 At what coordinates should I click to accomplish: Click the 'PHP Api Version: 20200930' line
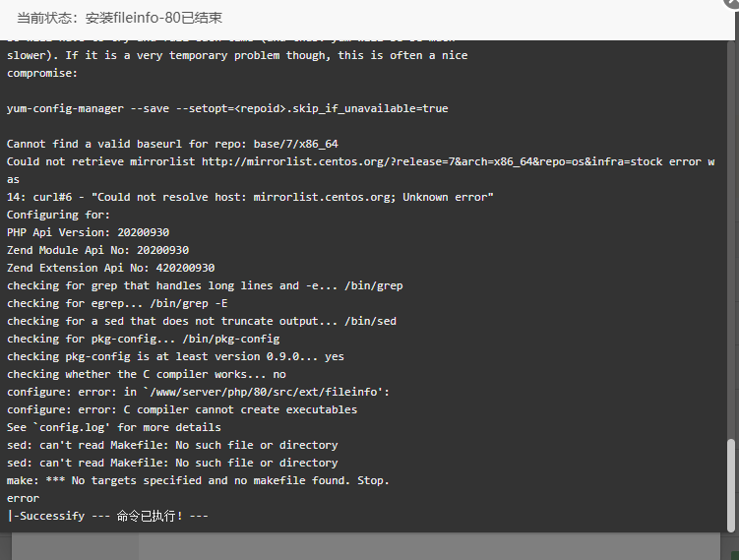[89, 232]
